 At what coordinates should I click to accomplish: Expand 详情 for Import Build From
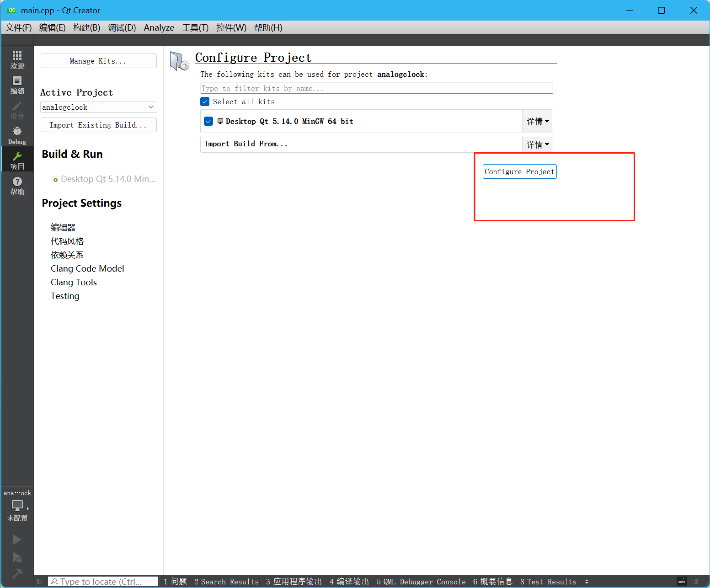point(538,144)
